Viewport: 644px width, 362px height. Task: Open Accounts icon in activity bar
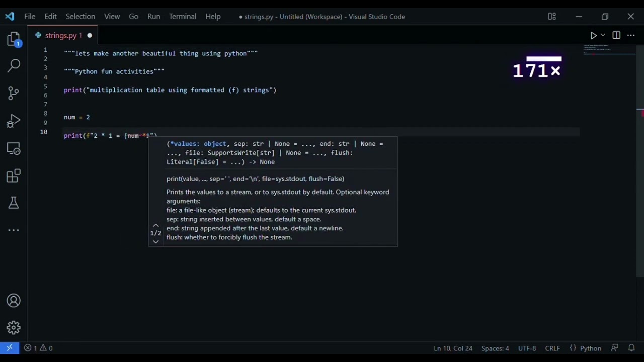(x=14, y=301)
